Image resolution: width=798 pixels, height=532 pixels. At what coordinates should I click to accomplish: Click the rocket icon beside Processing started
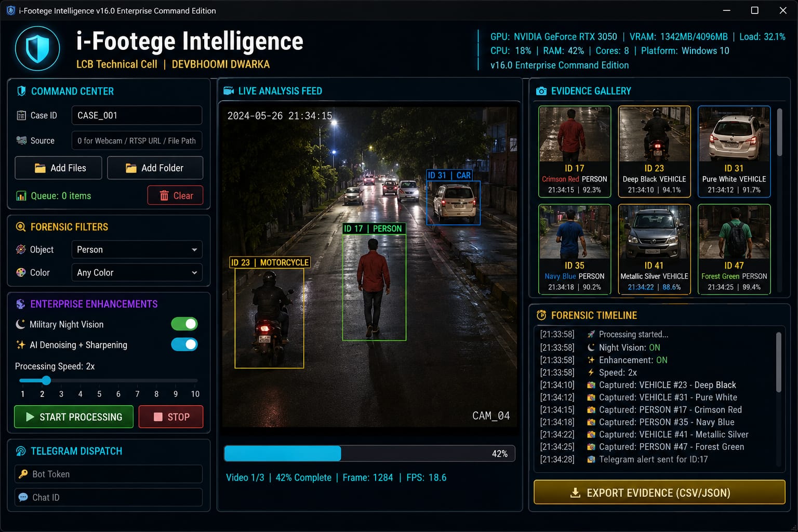pyautogui.click(x=591, y=334)
